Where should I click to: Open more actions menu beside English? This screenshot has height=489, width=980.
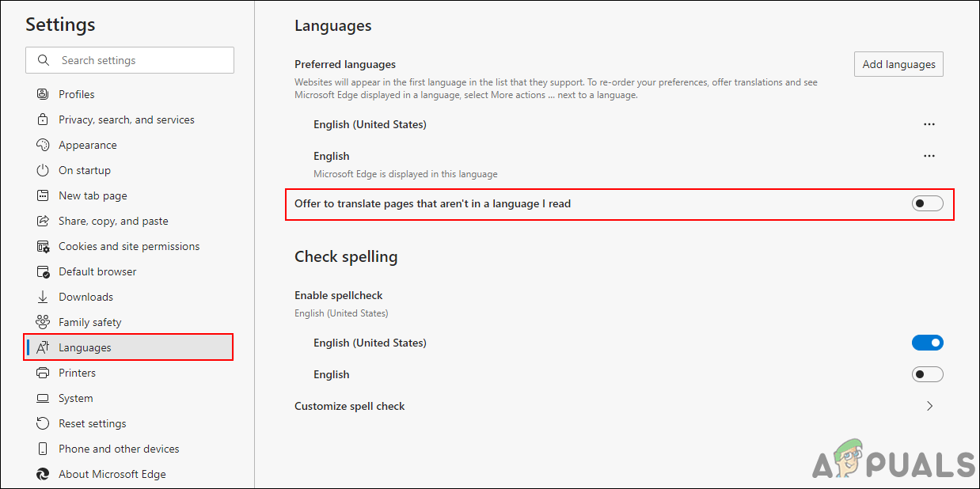929,155
